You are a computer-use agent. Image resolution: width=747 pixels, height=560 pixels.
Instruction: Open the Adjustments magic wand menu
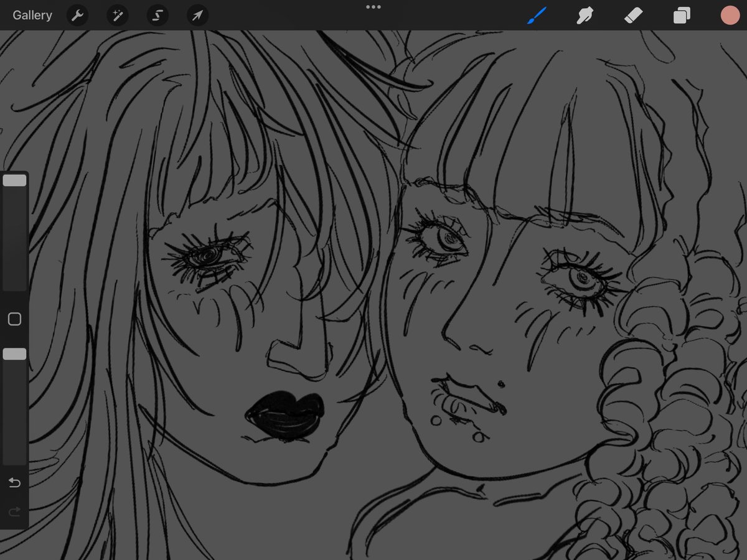coord(117,16)
